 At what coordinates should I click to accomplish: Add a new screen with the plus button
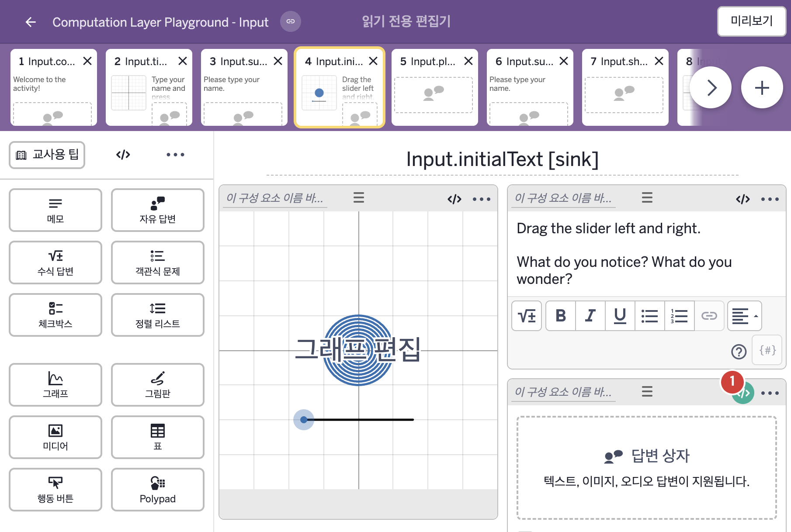762,87
